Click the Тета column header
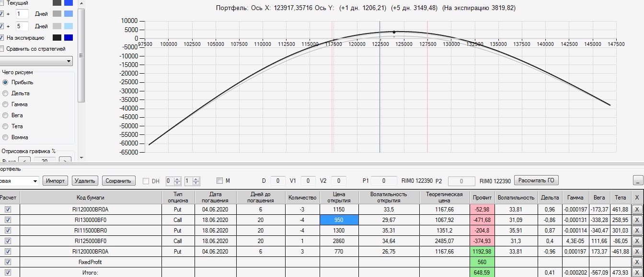Image resolution: width=644 pixels, height=277 pixels. tap(621, 197)
